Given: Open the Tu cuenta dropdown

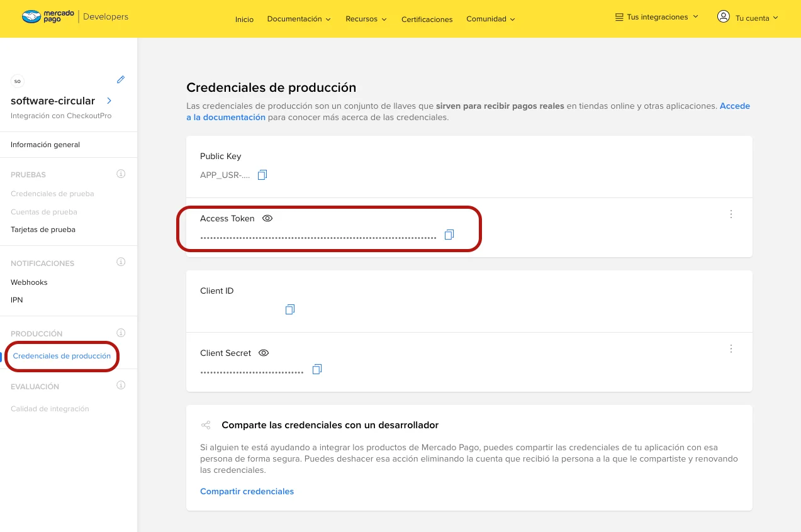Looking at the screenshot, I should (748, 18).
